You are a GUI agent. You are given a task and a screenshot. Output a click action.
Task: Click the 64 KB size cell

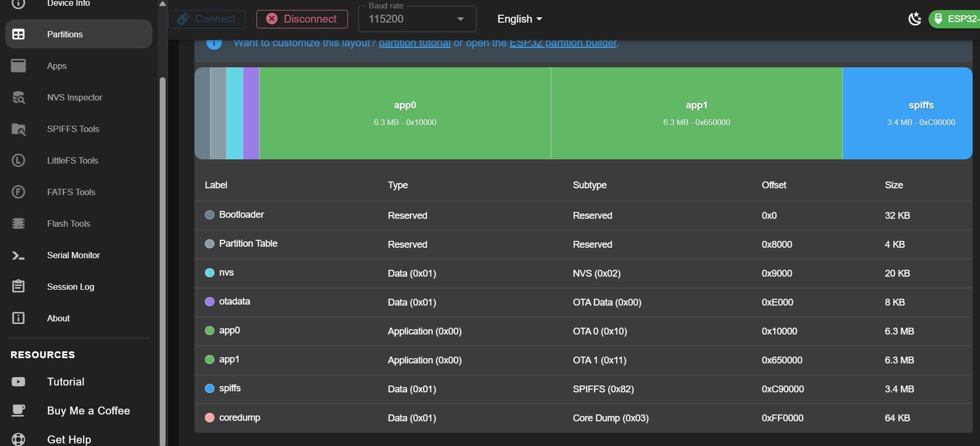pyautogui.click(x=898, y=418)
